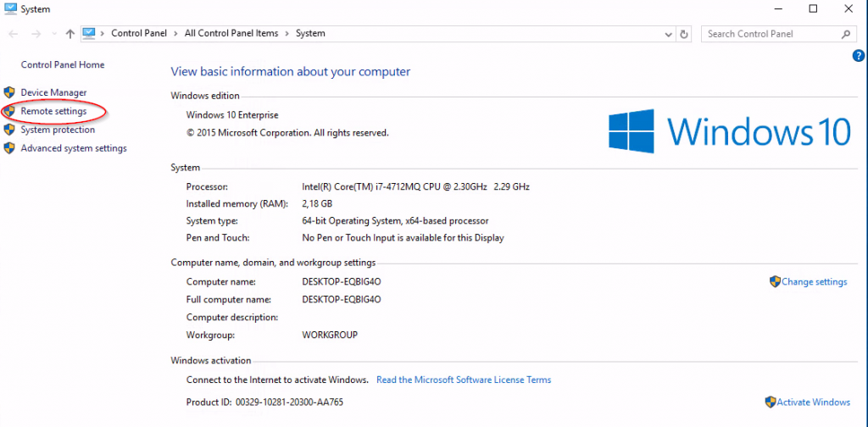The image size is (868, 427).
Task: Click the back navigation arrow
Action: click(x=14, y=34)
